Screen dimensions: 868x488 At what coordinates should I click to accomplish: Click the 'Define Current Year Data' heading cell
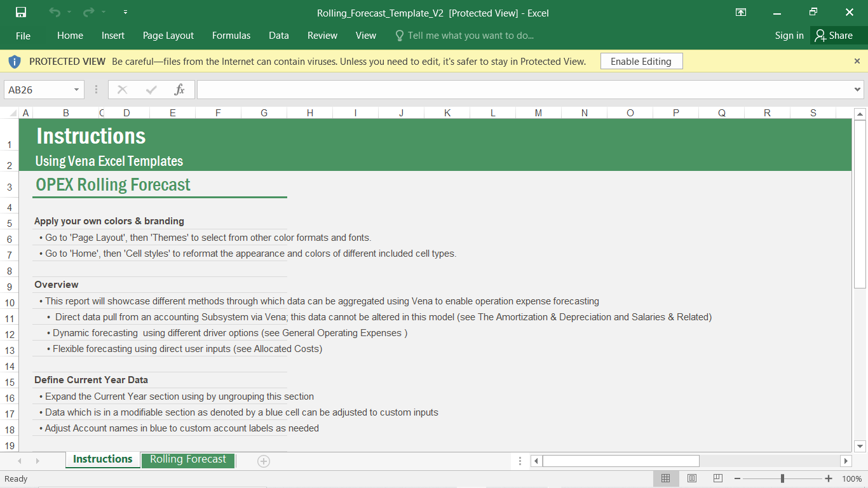91,380
